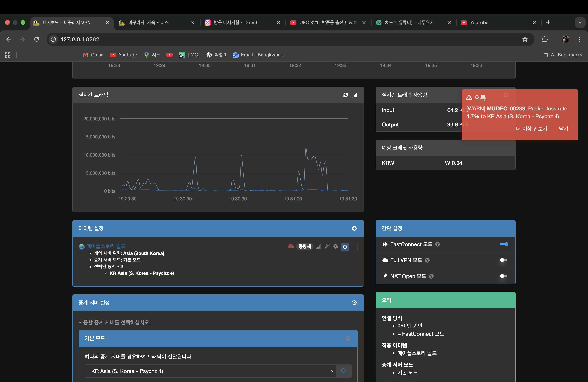Click help icon next to FastConnect 모드
The height and width of the screenshot is (382, 588).
[437, 244]
